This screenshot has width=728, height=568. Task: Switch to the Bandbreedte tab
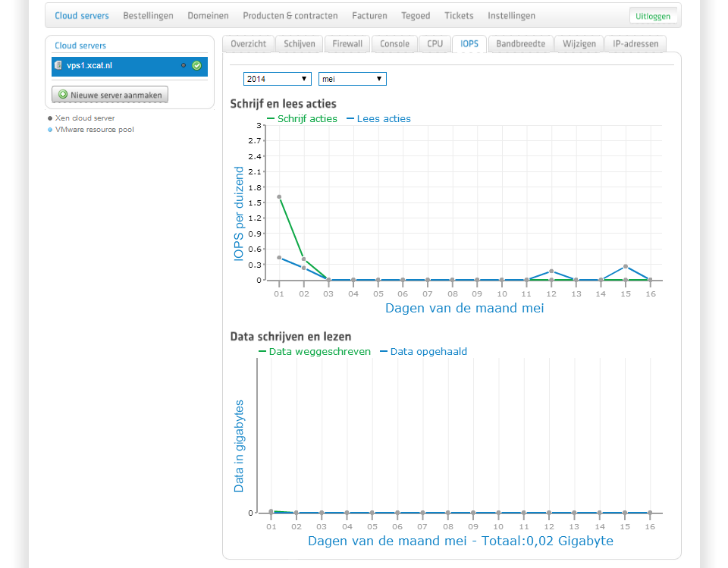[520, 44]
